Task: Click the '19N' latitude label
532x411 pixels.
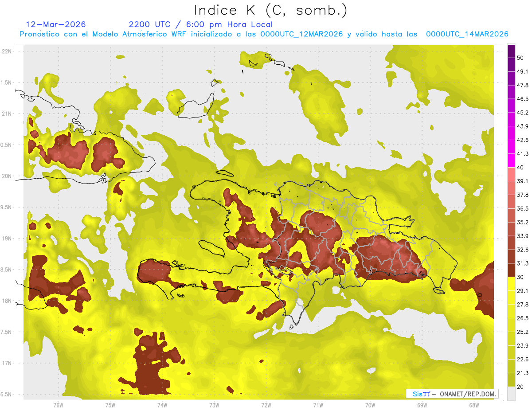Action: pos(7,238)
